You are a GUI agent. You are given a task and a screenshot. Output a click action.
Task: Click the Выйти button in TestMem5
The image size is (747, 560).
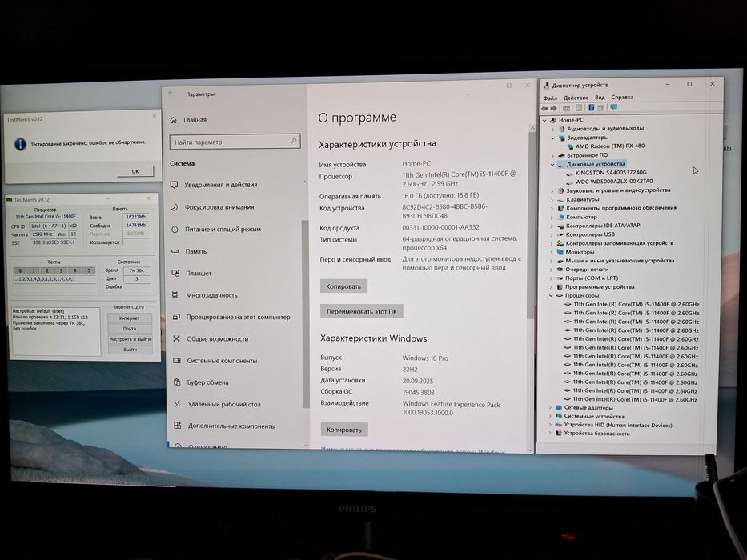coord(130,350)
